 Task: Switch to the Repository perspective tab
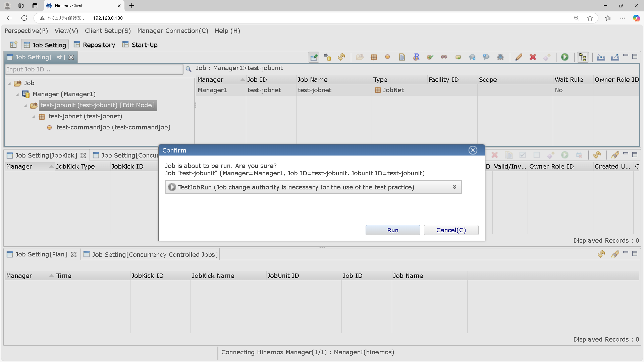point(95,45)
